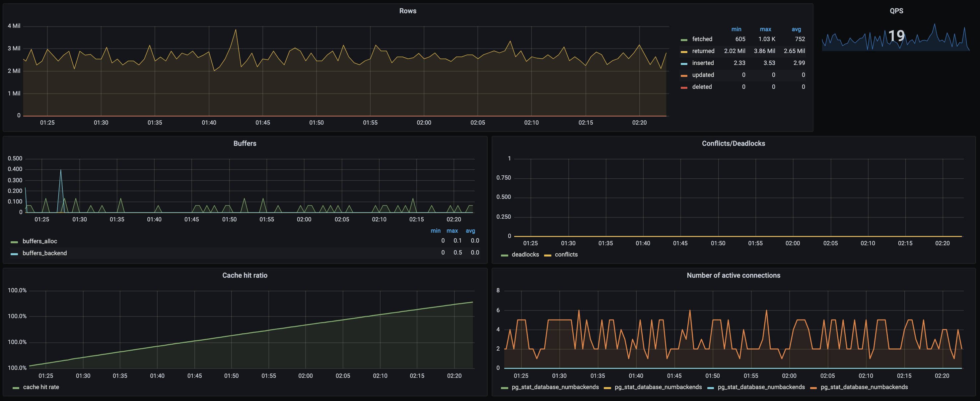Sort Buffers legend by avg column header
Screen dimensions: 980x401
tap(470, 231)
